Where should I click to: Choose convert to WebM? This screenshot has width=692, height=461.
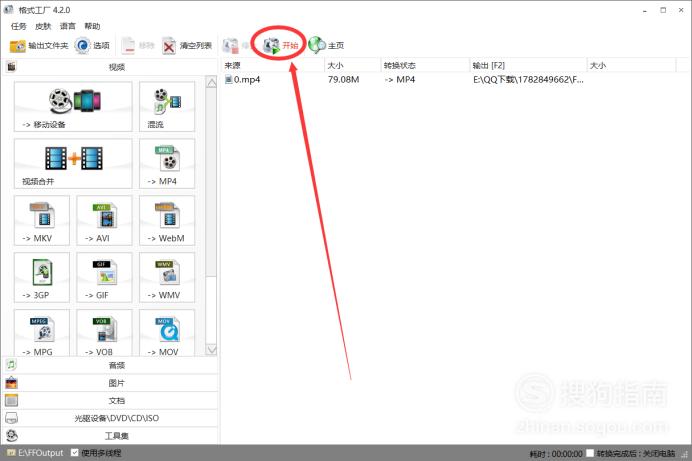pyautogui.click(x=167, y=220)
